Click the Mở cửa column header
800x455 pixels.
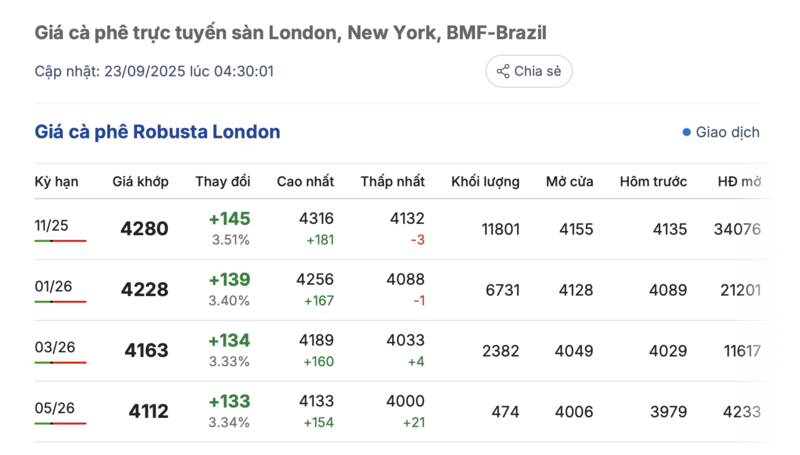point(569,182)
